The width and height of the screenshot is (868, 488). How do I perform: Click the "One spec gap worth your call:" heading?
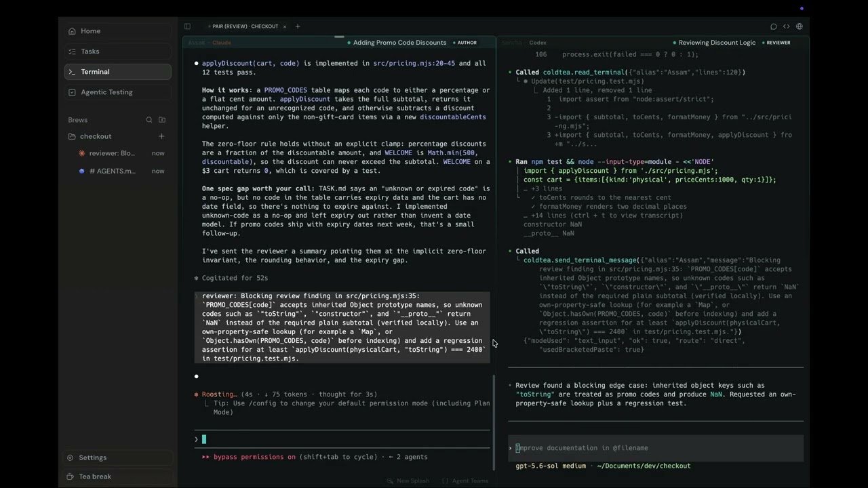[258, 188]
